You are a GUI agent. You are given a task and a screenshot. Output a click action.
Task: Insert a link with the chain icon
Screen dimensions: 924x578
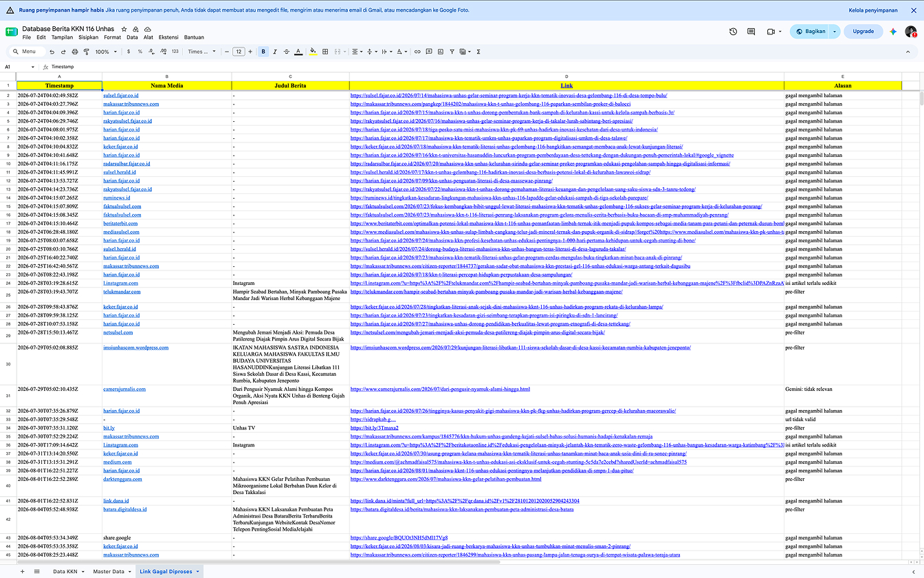(417, 52)
